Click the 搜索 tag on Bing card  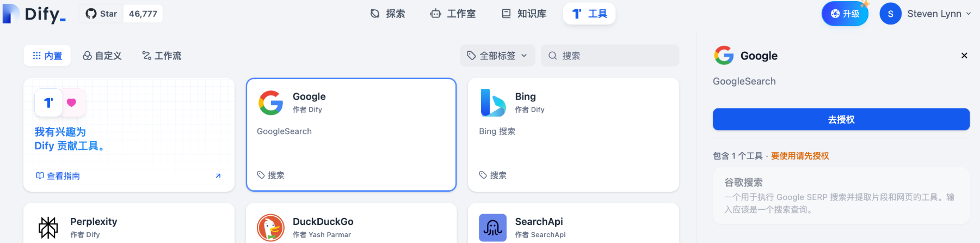(x=493, y=175)
